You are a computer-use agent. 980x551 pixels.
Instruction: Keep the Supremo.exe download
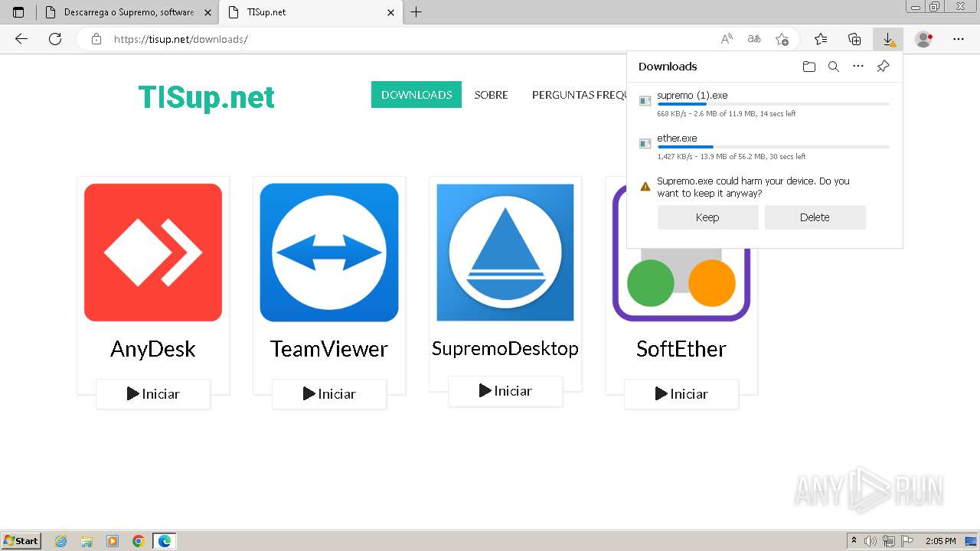(x=707, y=217)
